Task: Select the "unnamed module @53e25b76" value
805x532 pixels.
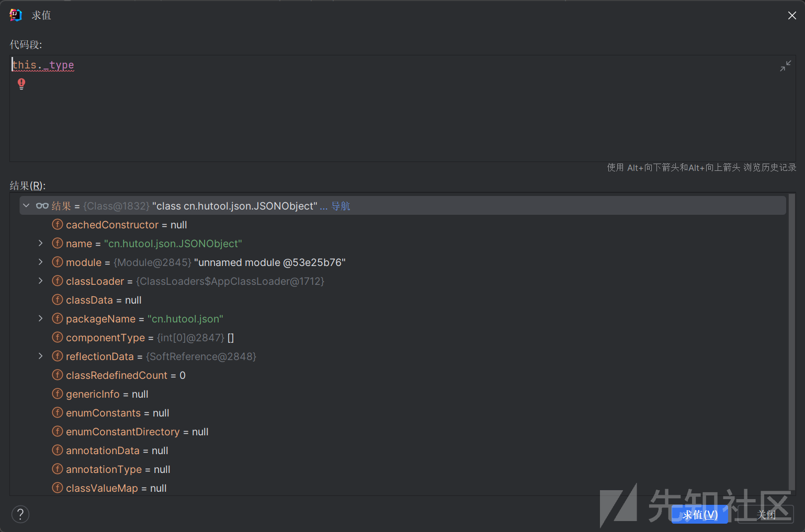Action: 269,262
